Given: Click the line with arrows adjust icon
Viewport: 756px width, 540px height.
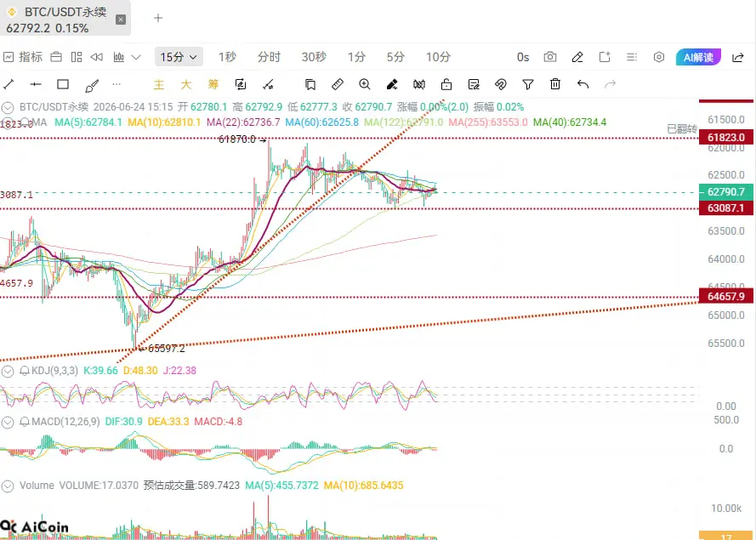Looking at the screenshot, I should [x=268, y=85].
